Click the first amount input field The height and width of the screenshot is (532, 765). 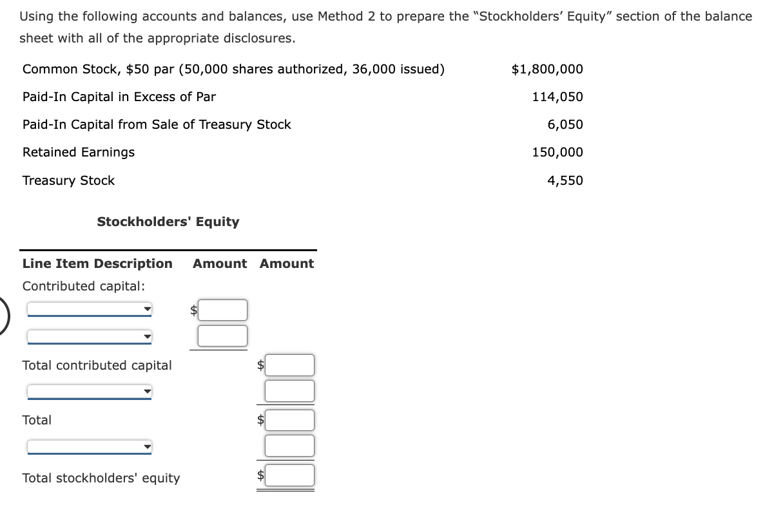click(x=222, y=310)
